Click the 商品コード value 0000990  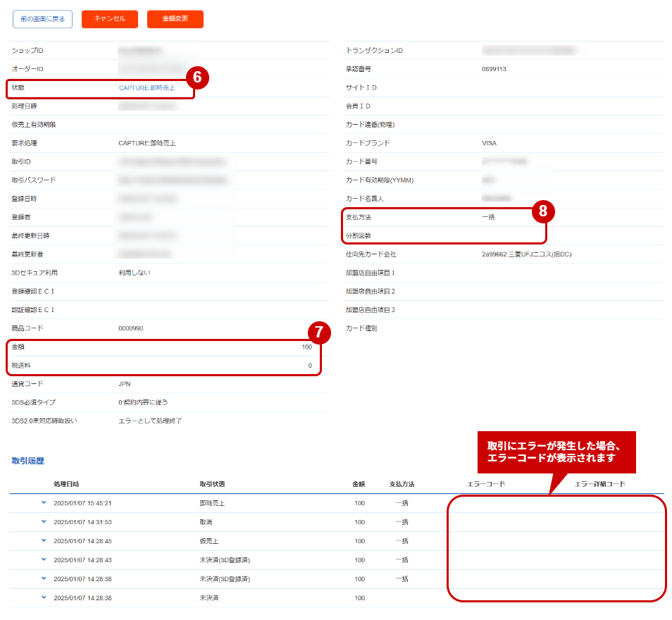130,328
